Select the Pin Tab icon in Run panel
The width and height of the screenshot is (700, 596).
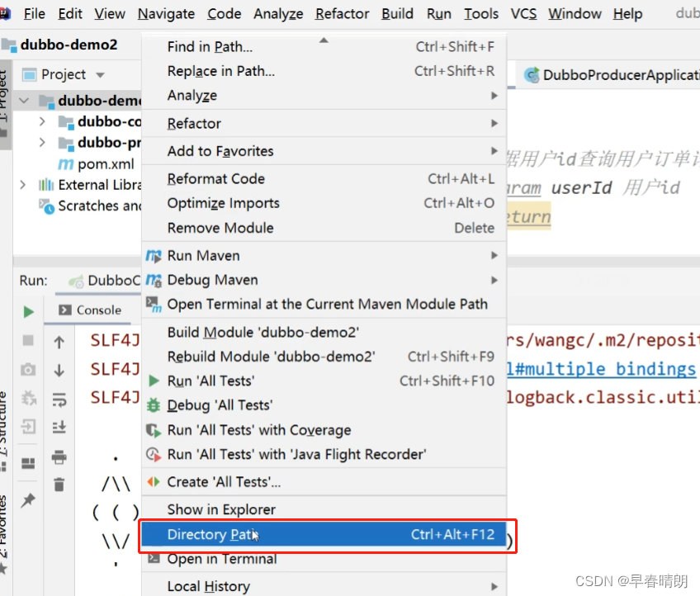tap(27, 501)
